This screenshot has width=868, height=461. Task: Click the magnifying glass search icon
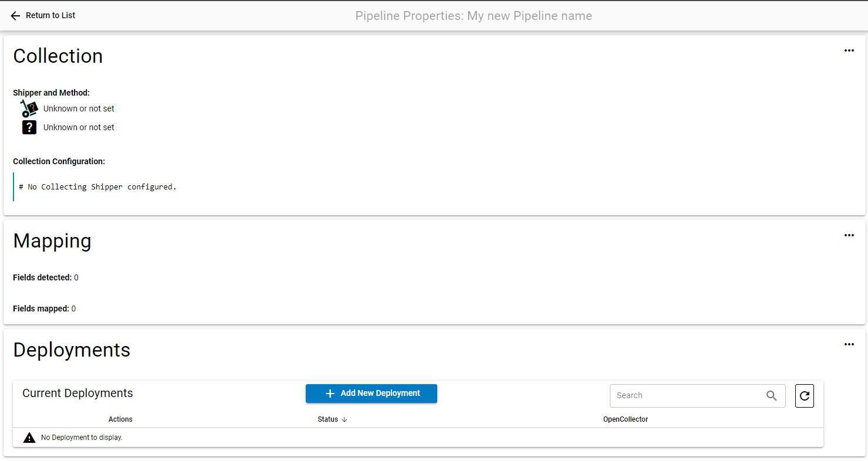772,395
